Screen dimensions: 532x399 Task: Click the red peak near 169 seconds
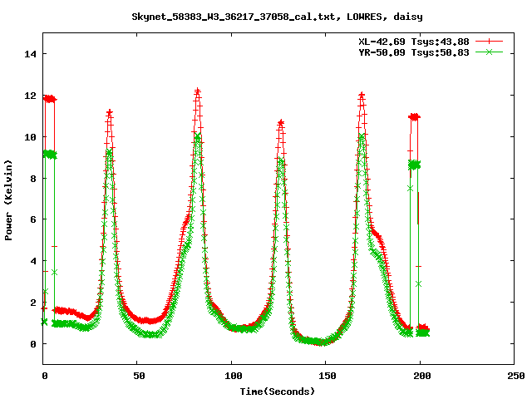coord(362,95)
